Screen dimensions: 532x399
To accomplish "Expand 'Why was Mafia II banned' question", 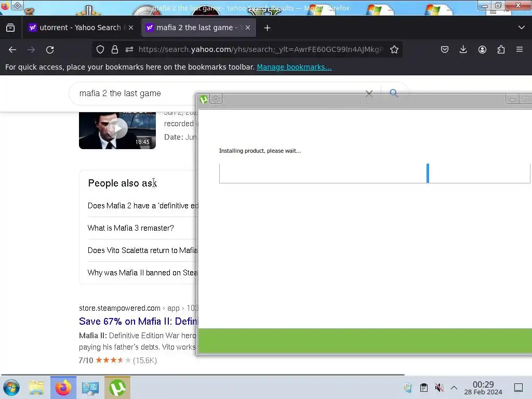I will tap(142, 273).
